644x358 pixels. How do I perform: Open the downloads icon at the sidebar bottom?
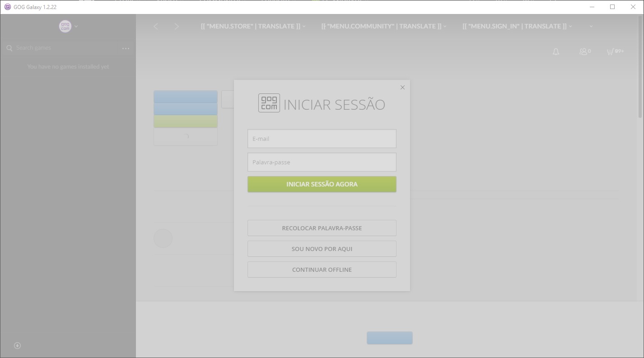click(x=17, y=345)
